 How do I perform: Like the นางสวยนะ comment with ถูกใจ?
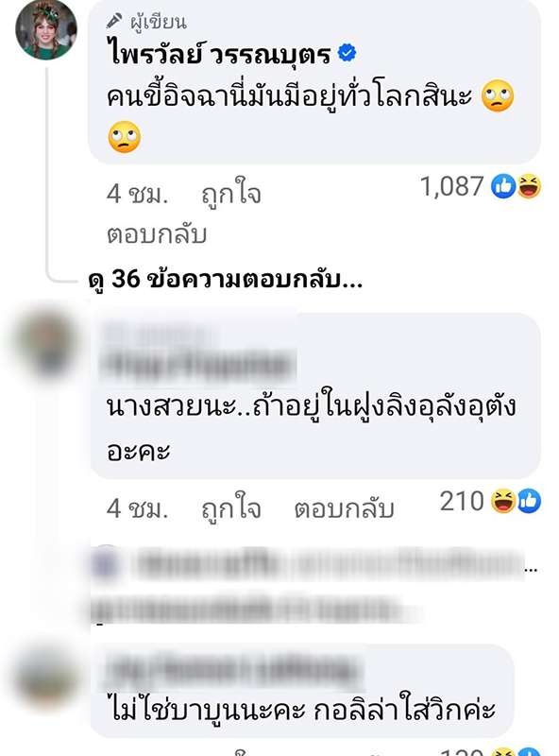(x=231, y=509)
